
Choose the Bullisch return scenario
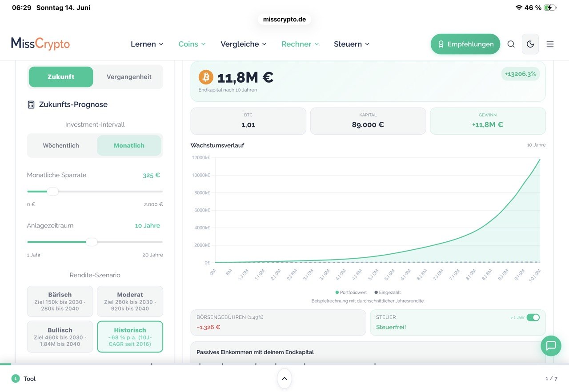60,337
